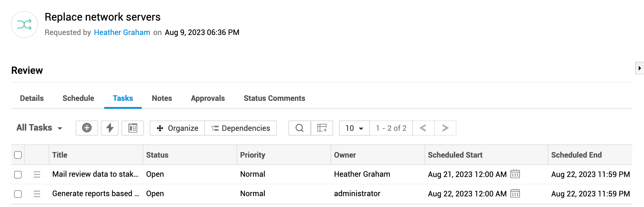Open the task template layout icon
This screenshot has height=207, width=644.
click(133, 128)
